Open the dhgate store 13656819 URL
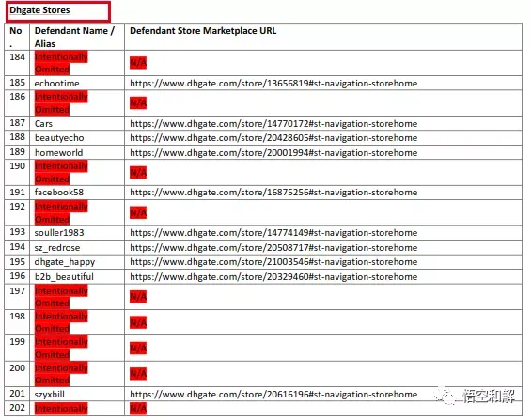This screenshot has height=420, width=531. tap(273, 84)
